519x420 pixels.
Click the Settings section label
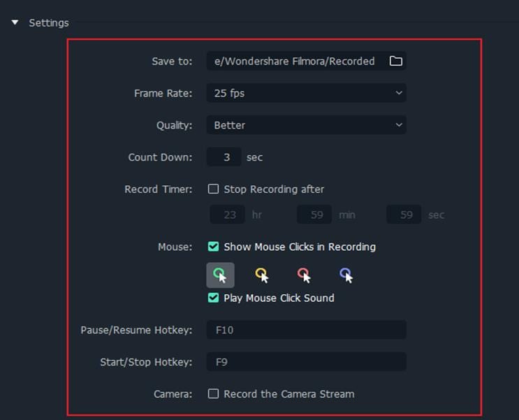click(x=49, y=23)
